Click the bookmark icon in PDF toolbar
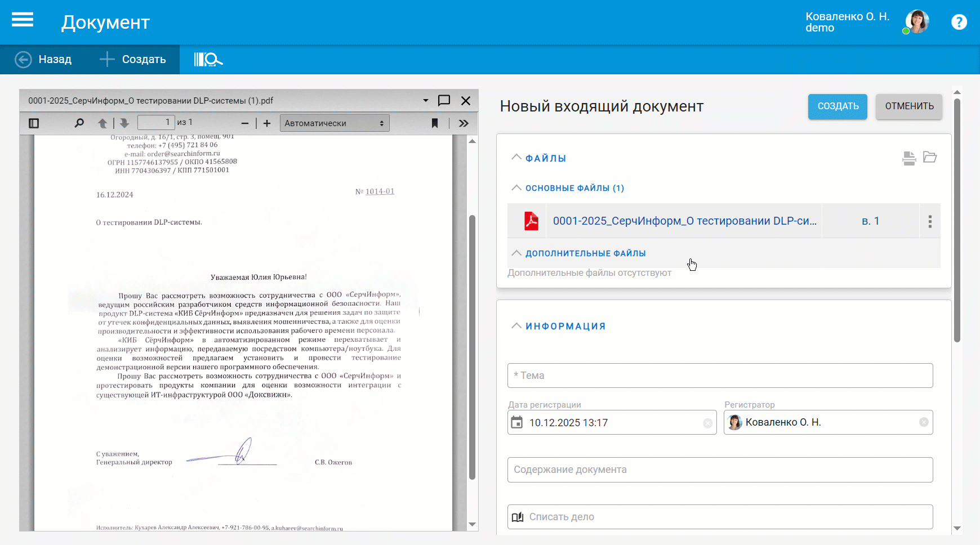Viewport: 980px width, 545px height. click(435, 123)
